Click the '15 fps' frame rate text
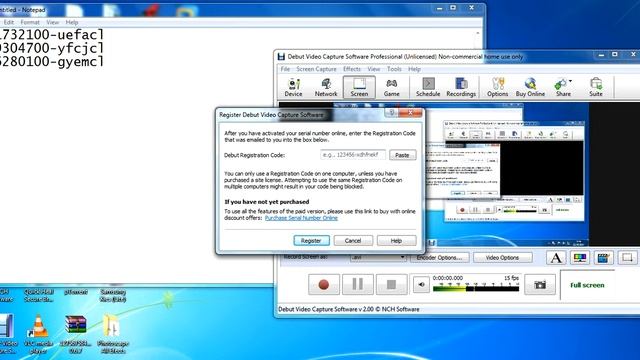This screenshot has height=360, width=640. pyautogui.click(x=511, y=278)
